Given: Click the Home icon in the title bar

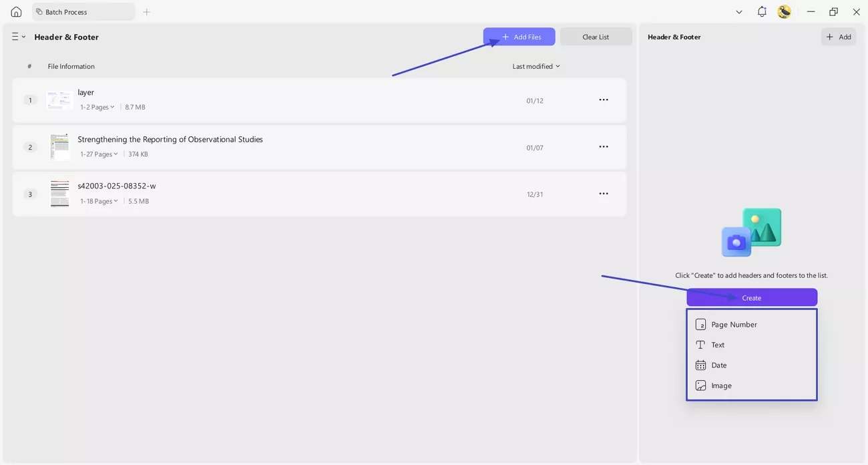Looking at the screenshot, I should tap(15, 11).
